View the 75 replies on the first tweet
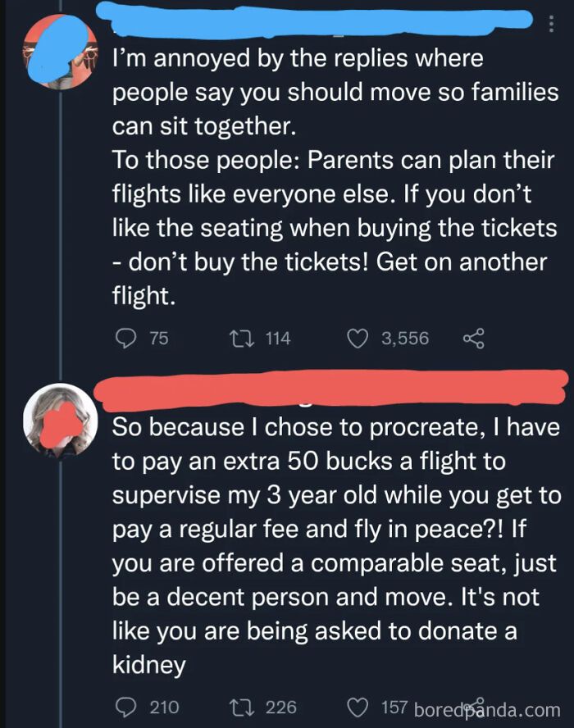This screenshot has width=574, height=728. coord(146,338)
